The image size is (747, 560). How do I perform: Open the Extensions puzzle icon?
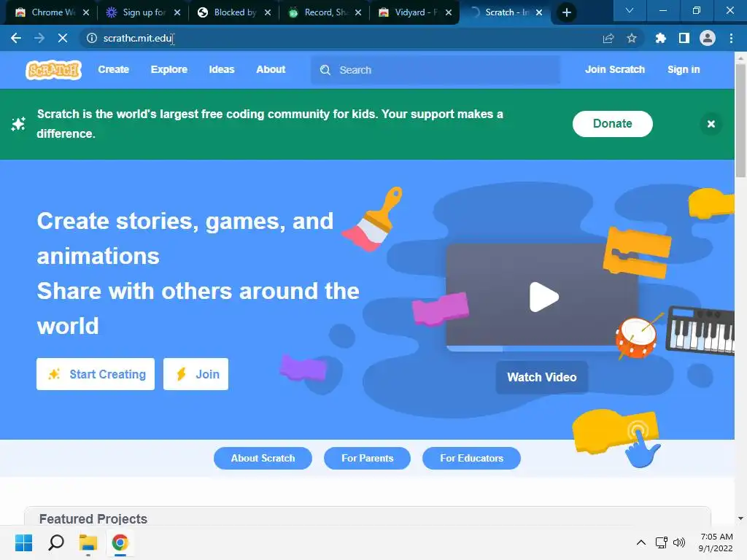point(660,38)
